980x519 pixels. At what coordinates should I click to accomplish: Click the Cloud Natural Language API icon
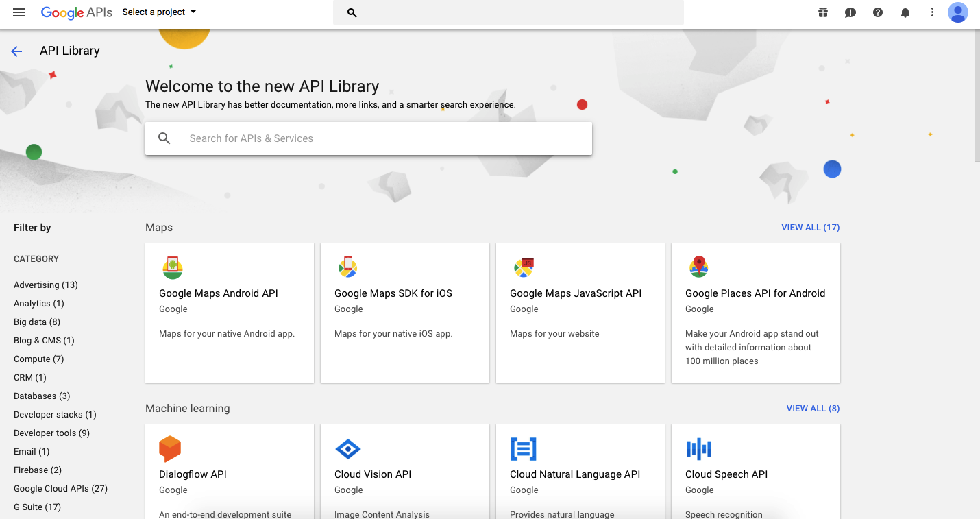524,449
